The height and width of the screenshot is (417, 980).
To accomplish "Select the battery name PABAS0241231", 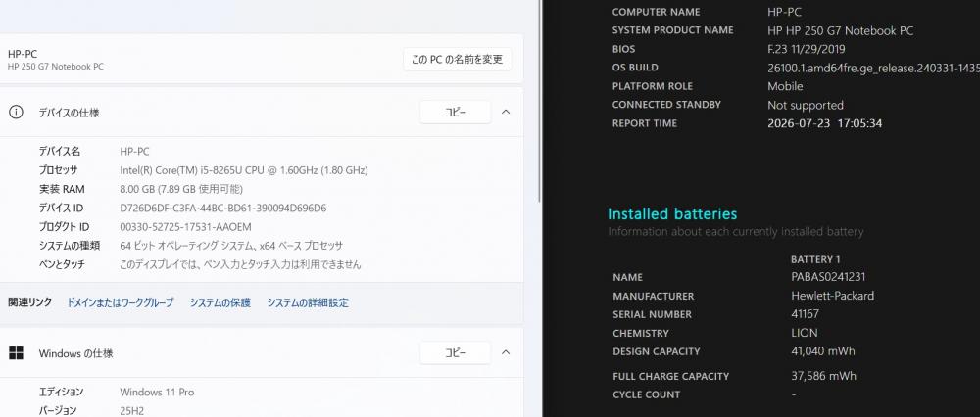I will pos(828,277).
